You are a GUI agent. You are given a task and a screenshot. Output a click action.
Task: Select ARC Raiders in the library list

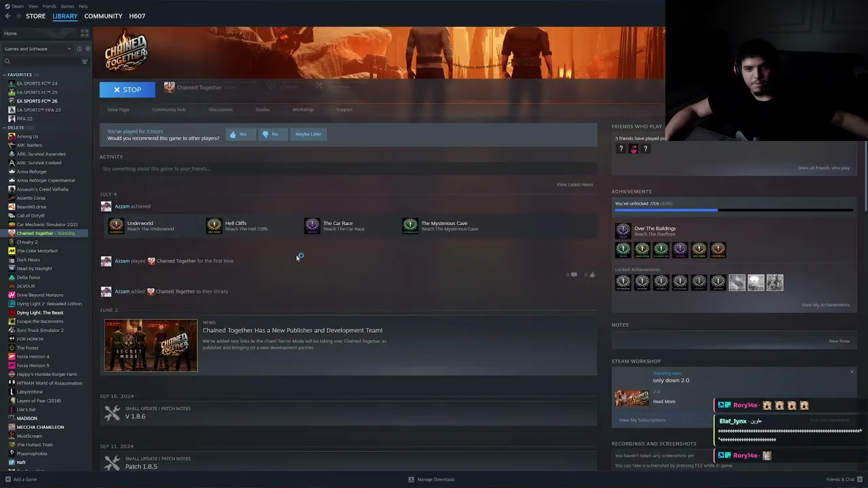29,145
